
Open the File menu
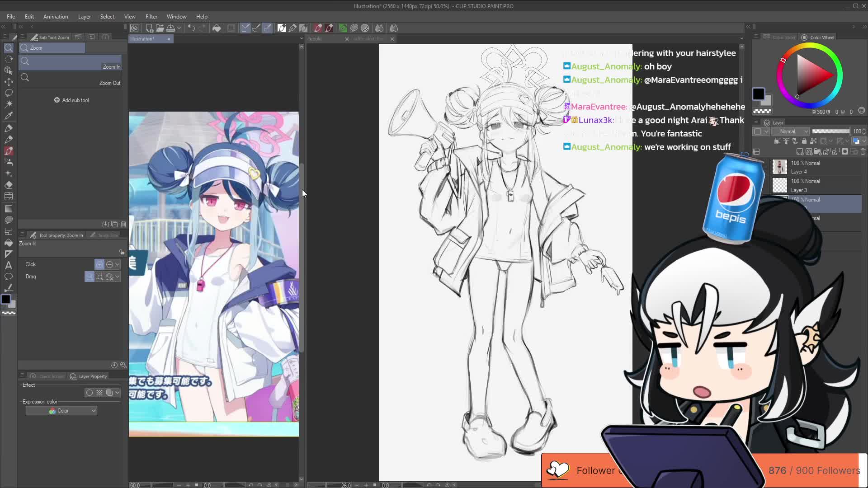pos(11,17)
